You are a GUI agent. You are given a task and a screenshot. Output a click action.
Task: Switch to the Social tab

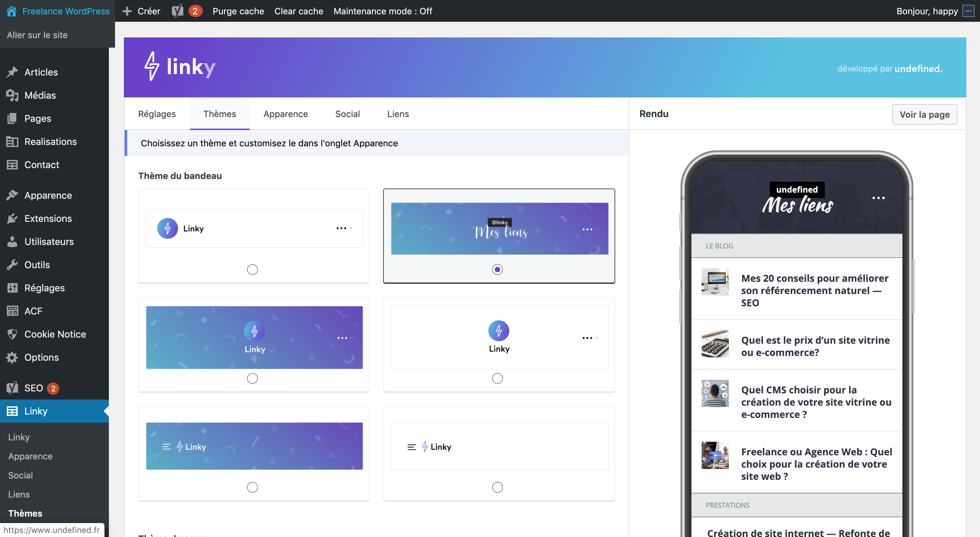[347, 114]
